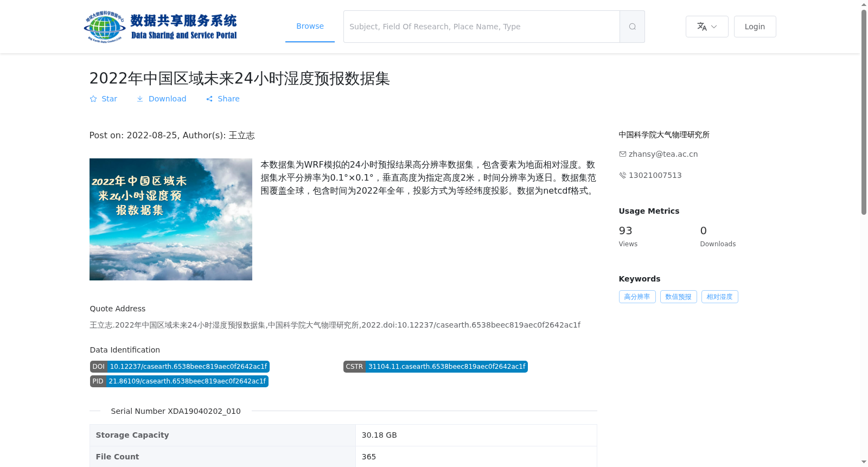Screen dimensions: 868x467
Task: Click the download arrow icon
Action: click(140, 99)
